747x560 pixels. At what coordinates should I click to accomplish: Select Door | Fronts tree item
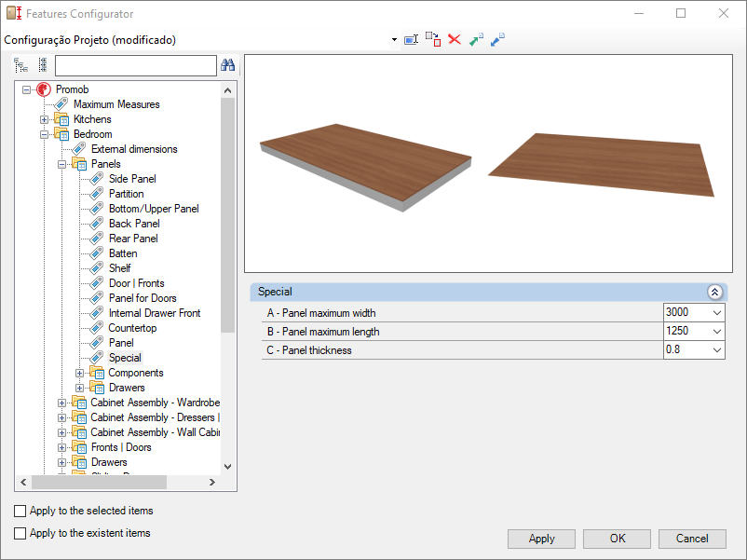point(137,283)
